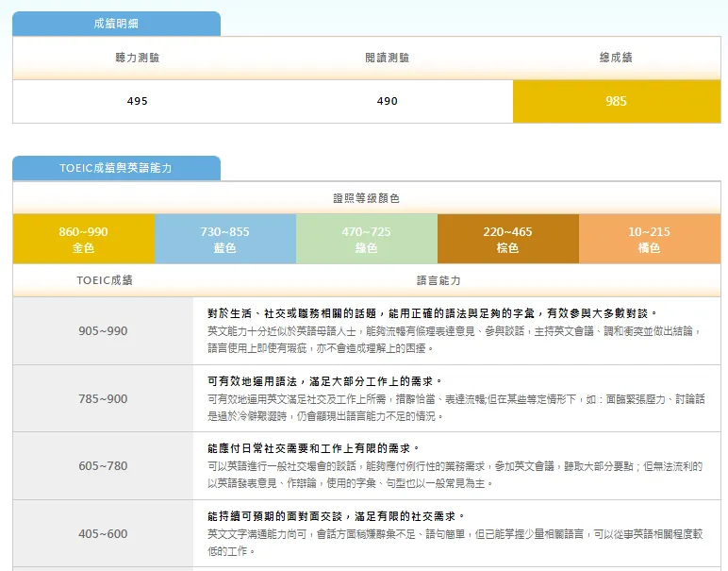This screenshot has height=571, width=728.
Task: Select the 905~990 score range cell
Action: [x=103, y=330]
